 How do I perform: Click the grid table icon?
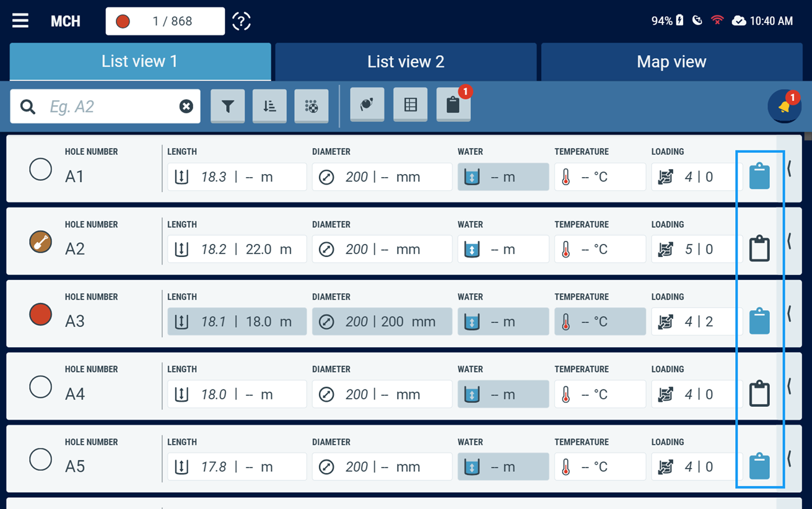point(410,105)
